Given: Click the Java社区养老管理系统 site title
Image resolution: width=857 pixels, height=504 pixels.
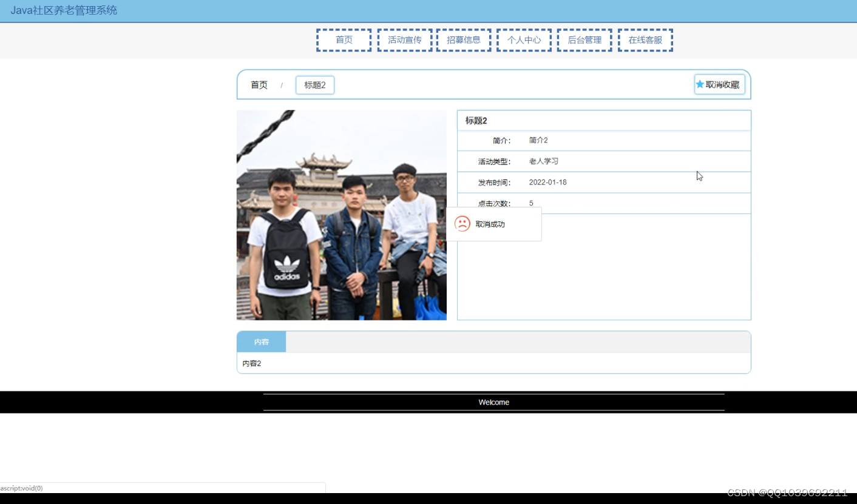Looking at the screenshot, I should [65, 10].
